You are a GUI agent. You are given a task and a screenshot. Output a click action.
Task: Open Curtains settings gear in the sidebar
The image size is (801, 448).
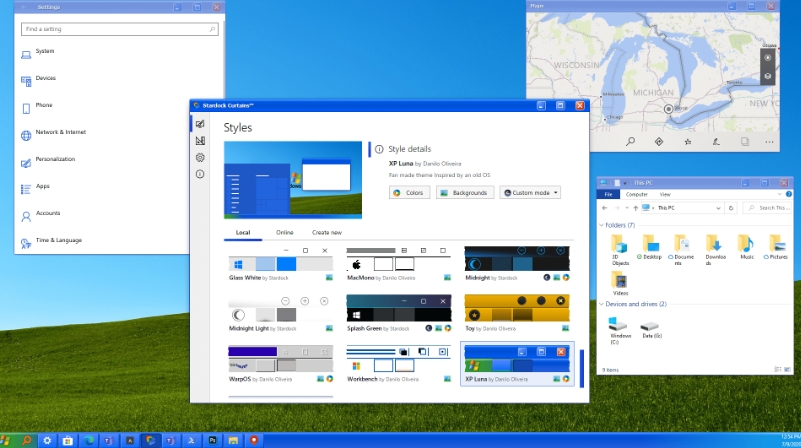(200, 157)
